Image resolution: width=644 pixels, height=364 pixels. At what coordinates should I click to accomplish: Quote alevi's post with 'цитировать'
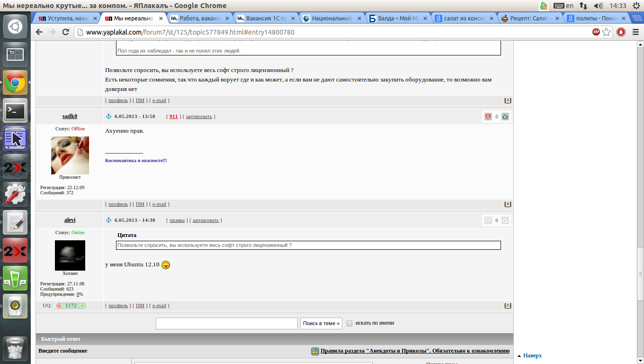click(206, 220)
